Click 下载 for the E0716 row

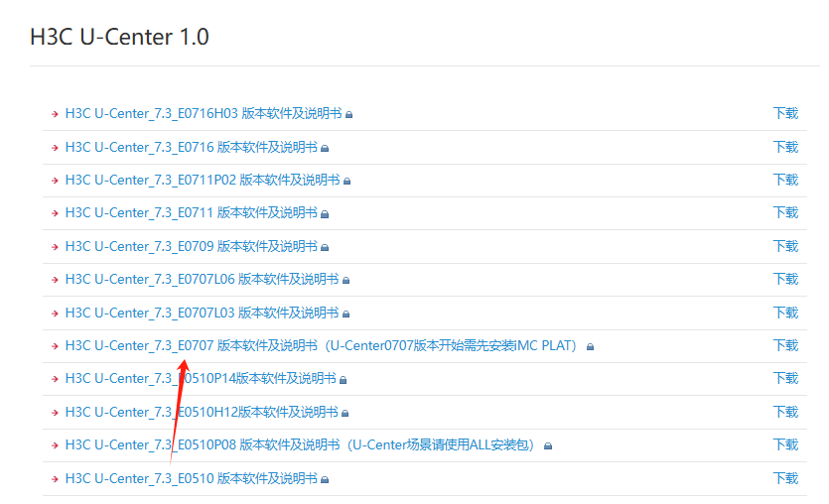click(785, 147)
